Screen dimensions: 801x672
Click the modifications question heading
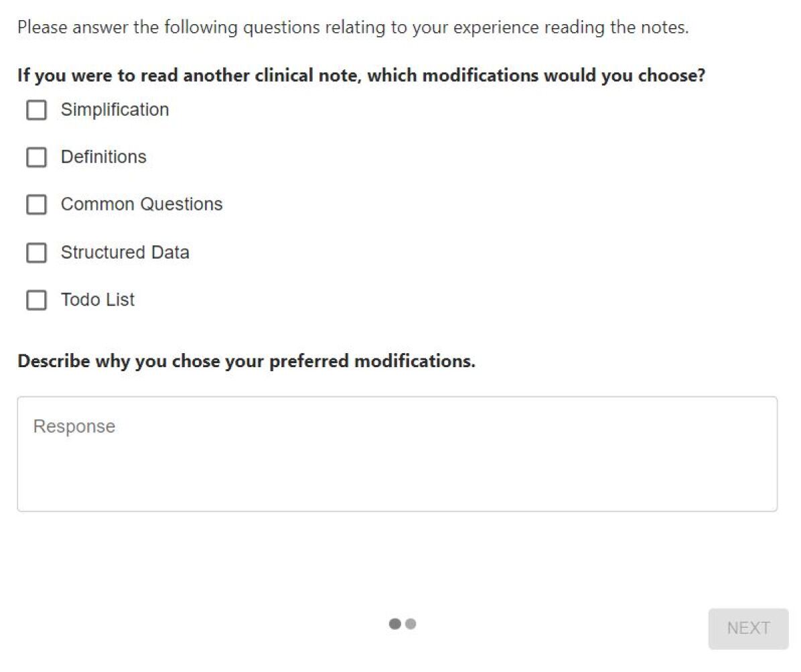click(x=361, y=75)
